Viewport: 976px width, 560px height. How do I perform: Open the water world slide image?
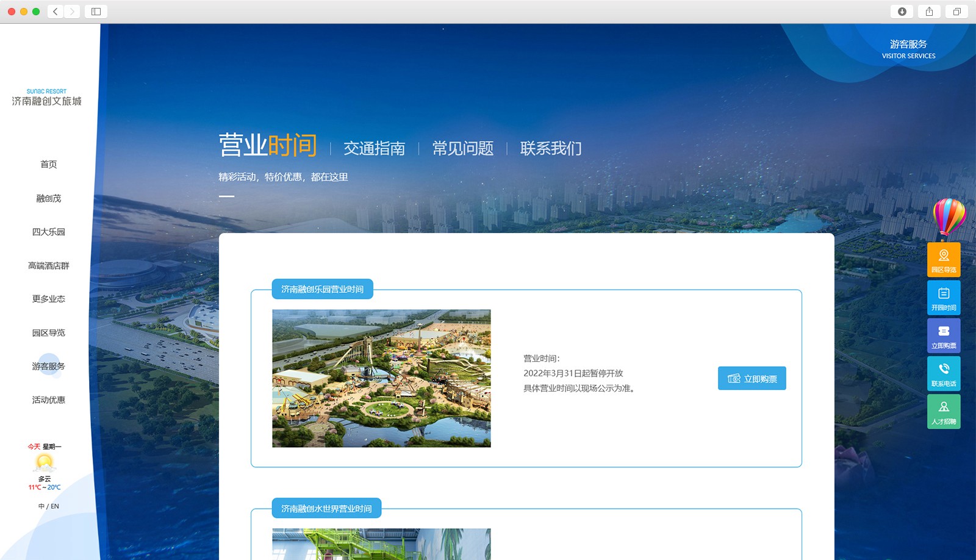coord(381,544)
